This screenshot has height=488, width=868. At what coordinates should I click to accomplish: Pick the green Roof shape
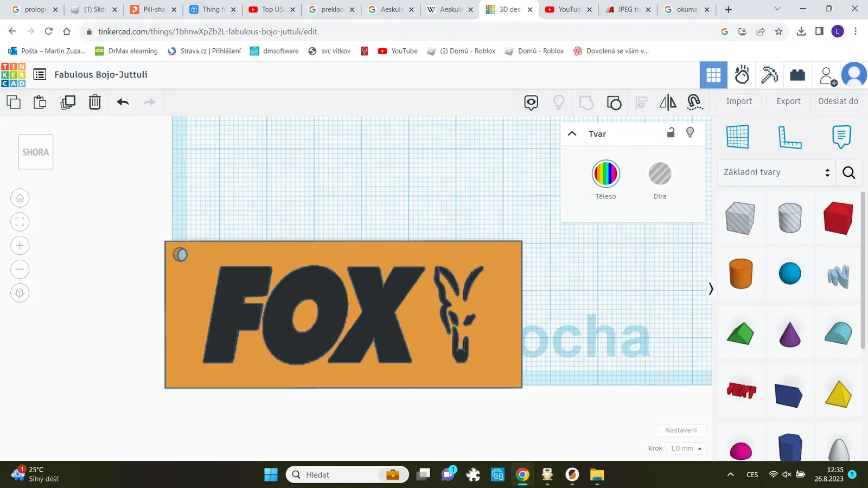tap(741, 333)
